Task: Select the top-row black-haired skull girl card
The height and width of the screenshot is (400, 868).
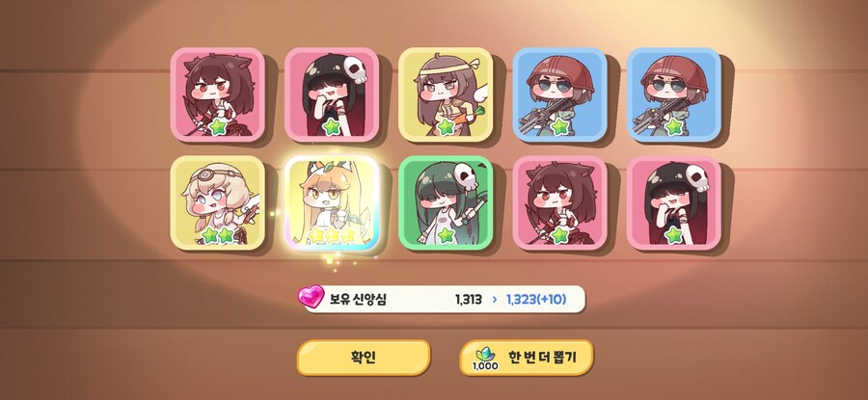Action: (332, 94)
